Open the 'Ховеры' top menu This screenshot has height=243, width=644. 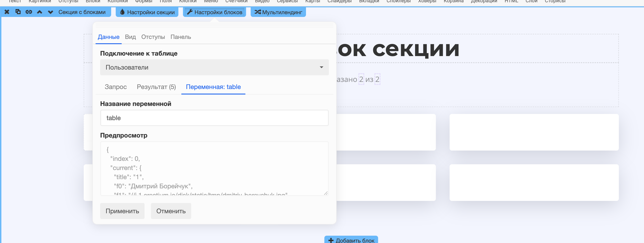click(427, 1)
